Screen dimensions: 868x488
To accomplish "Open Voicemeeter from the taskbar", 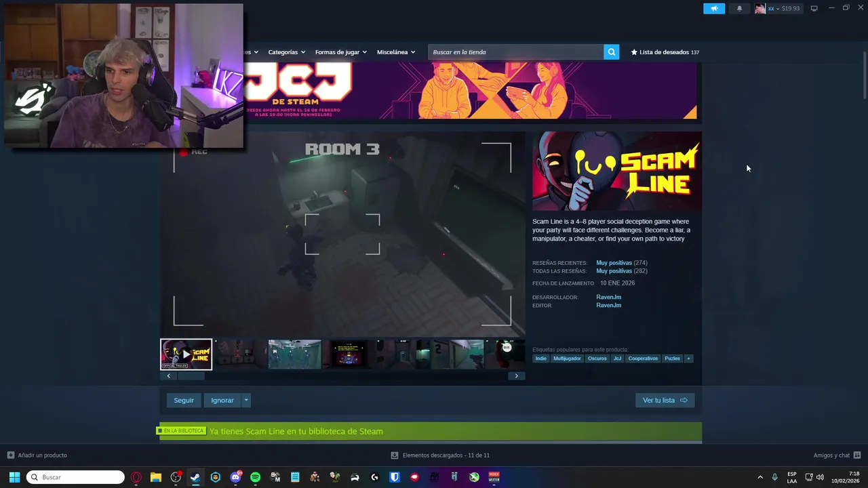I will coord(494,477).
